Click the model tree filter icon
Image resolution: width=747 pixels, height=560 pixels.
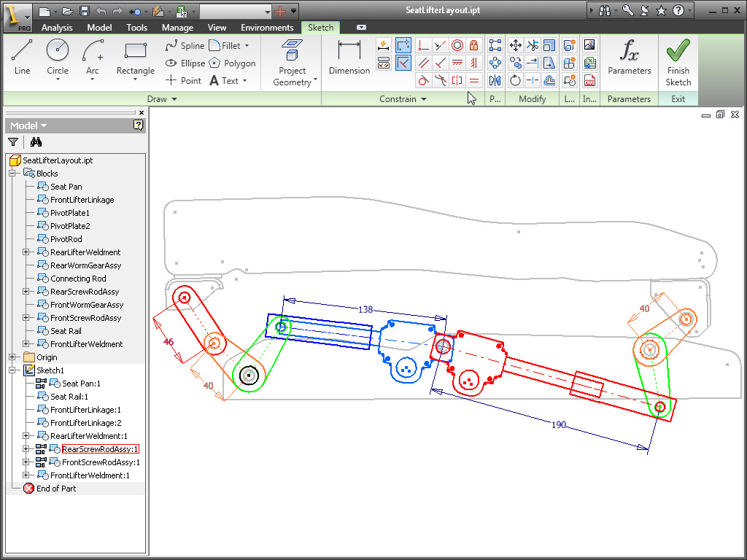click(x=15, y=141)
